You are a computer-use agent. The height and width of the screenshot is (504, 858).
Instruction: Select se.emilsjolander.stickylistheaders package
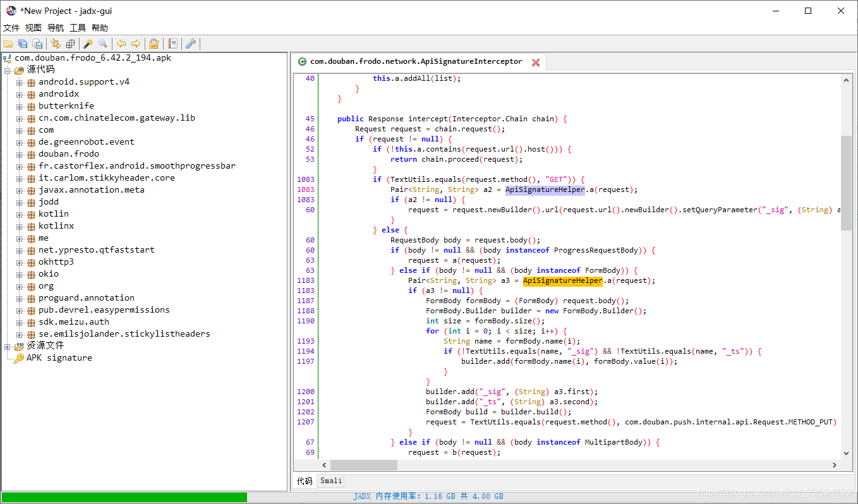pyautogui.click(x=124, y=333)
